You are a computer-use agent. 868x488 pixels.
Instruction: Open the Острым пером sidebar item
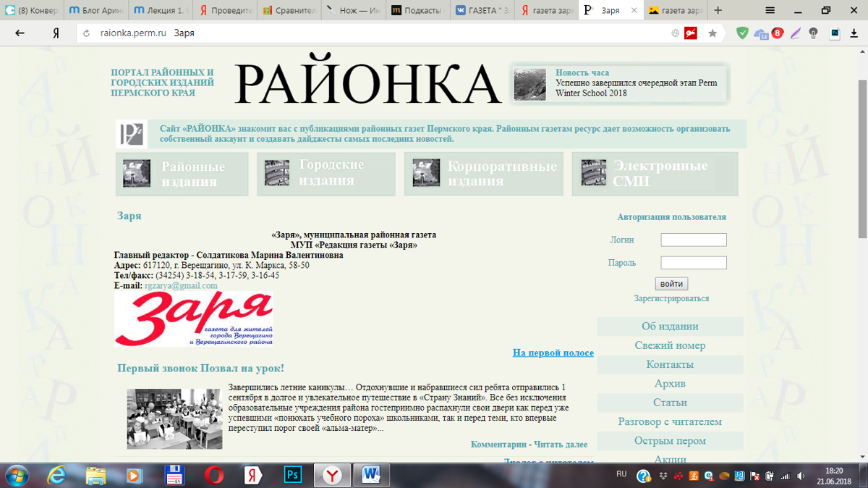point(670,440)
